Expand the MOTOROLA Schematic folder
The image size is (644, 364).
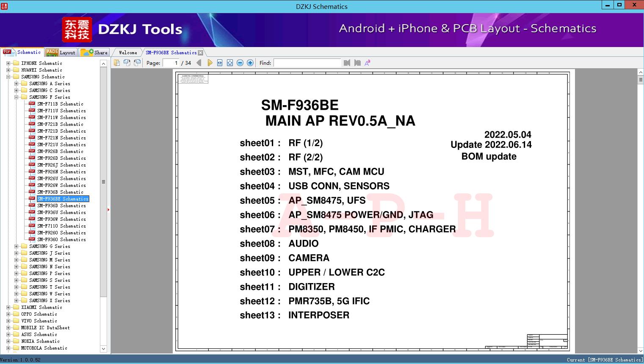(x=8, y=348)
